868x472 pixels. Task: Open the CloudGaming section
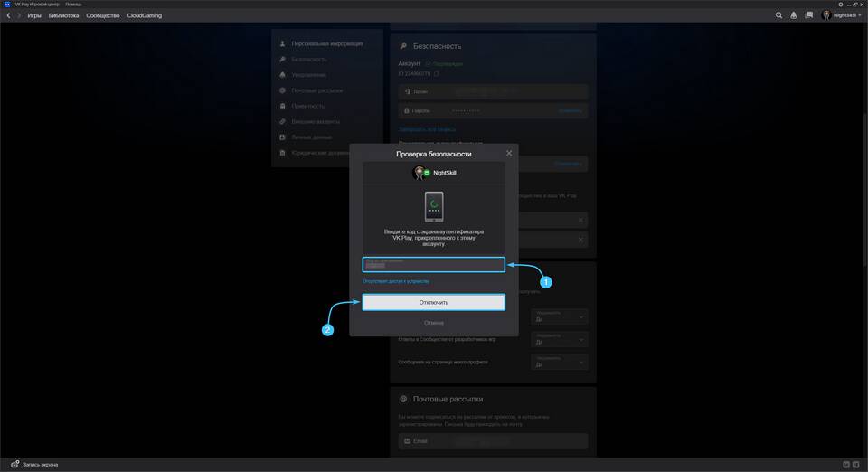click(x=145, y=15)
